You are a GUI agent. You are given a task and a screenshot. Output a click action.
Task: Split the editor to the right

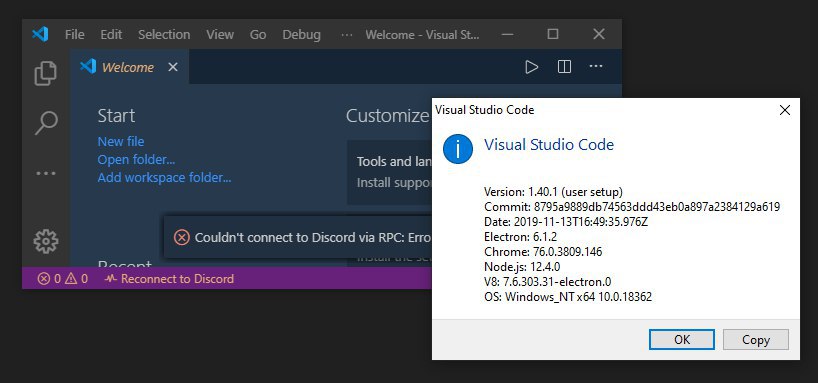tap(564, 67)
